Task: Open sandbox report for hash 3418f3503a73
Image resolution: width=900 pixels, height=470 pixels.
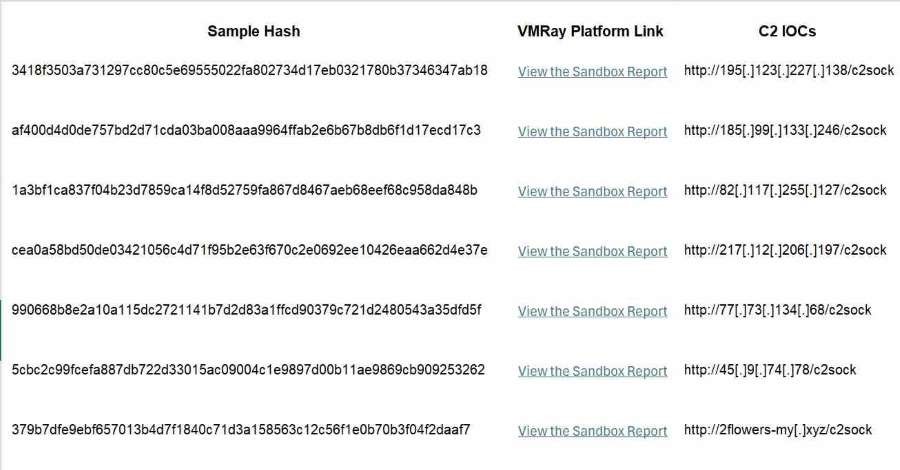Action: (x=592, y=72)
